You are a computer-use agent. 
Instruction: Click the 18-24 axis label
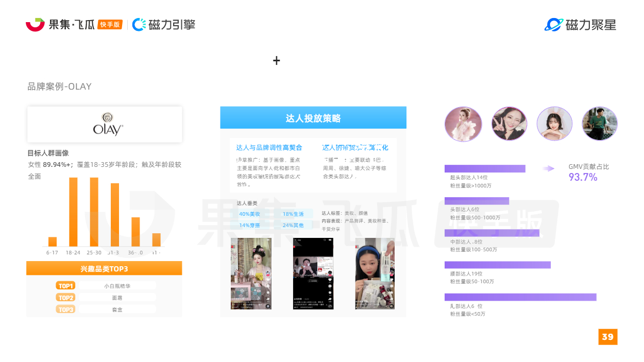pyautogui.click(x=73, y=252)
